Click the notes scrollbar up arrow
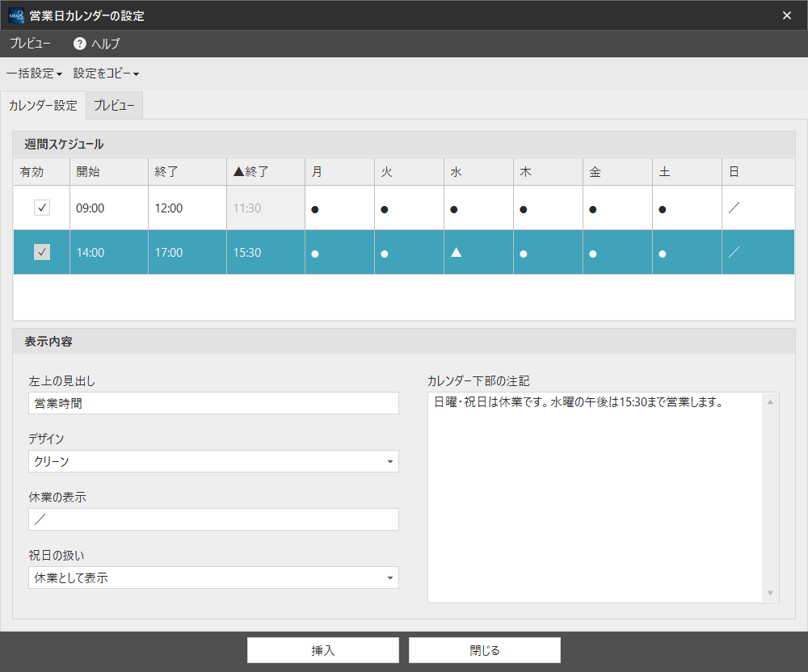808x672 pixels. pyautogui.click(x=770, y=401)
